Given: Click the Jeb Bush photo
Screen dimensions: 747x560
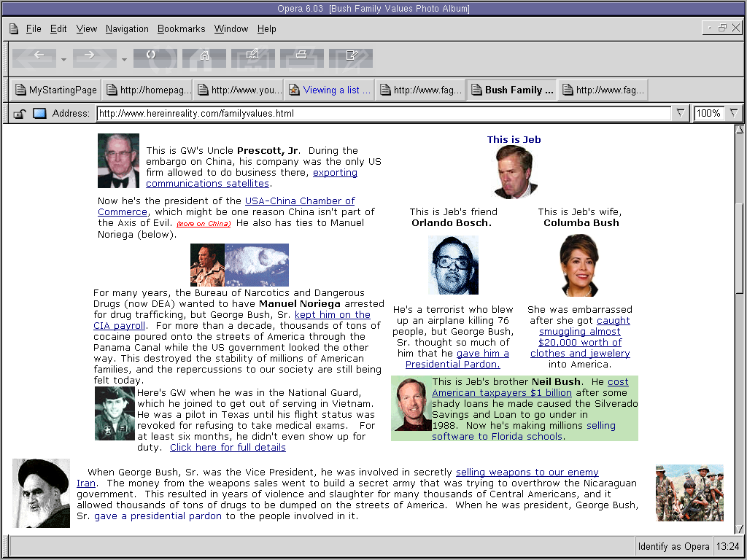Looking at the screenshot, I should tap(514, 172).
